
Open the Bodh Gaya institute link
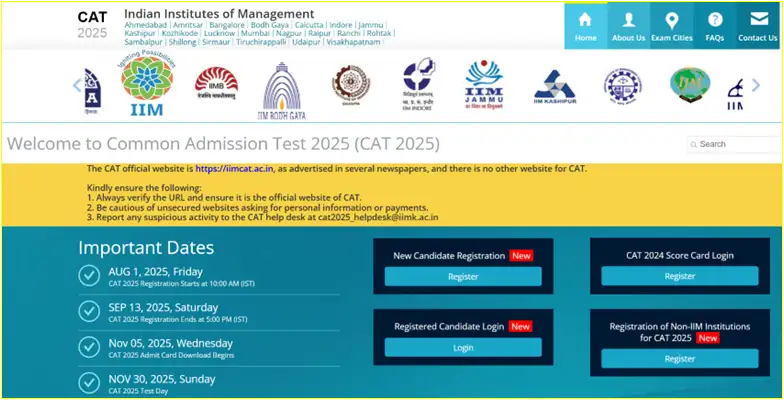click(x=270, y=25)
